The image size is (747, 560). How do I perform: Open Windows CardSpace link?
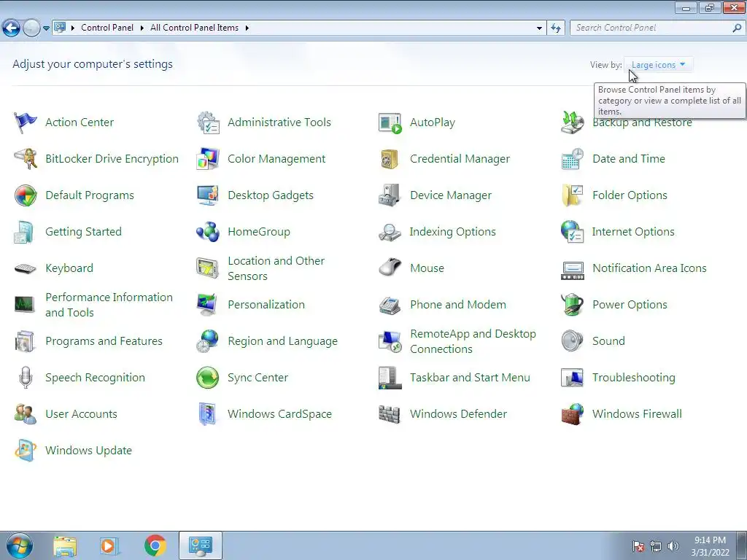point(279,414)
